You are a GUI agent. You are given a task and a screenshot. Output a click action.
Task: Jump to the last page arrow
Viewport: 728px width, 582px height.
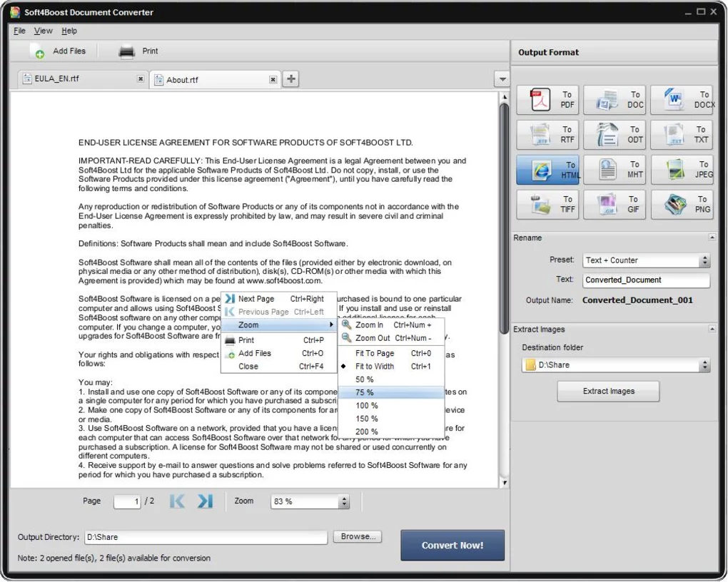pos(206,501)
